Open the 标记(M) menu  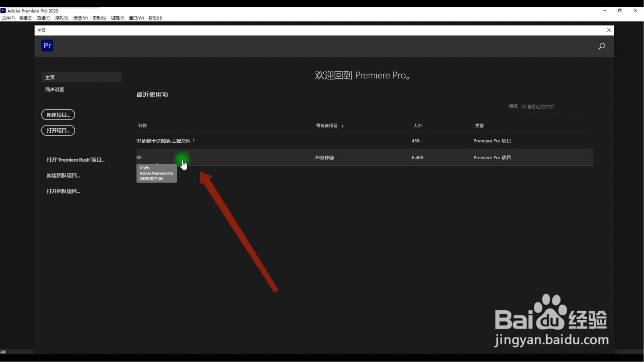(x=80, y=18)
